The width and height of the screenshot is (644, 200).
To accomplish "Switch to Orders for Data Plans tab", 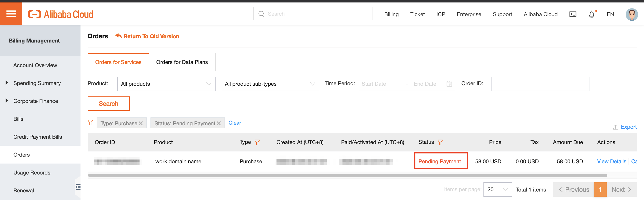I will (182, 62).
